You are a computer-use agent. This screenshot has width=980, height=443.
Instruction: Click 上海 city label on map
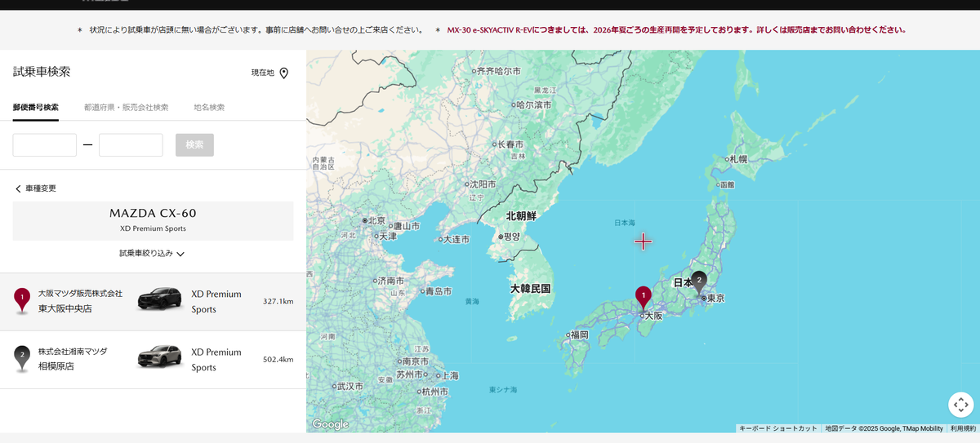[450, 375]
